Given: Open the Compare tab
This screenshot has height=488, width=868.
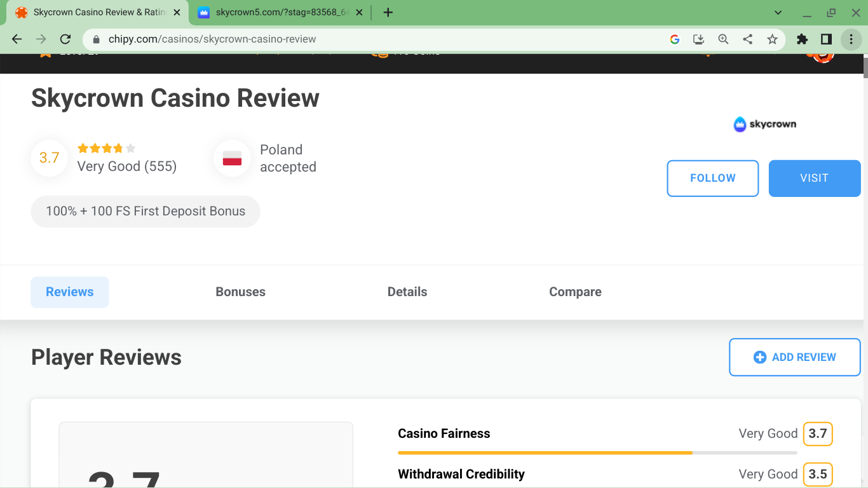Looking at the screenshot, I should [x=575, y=292].
